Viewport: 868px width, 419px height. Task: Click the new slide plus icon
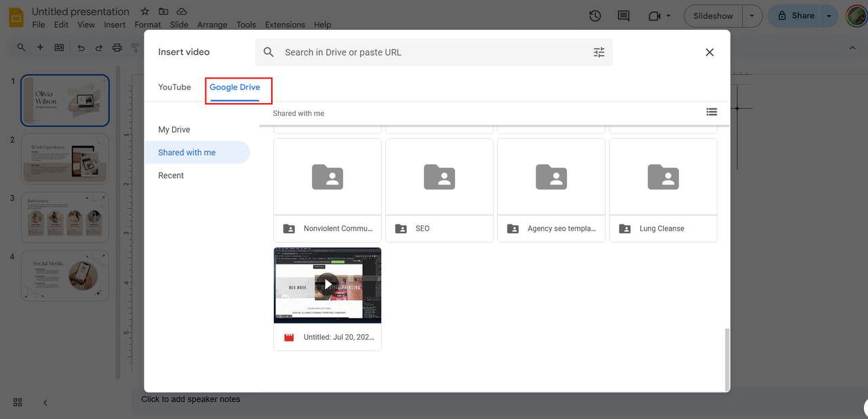(40, 47)
